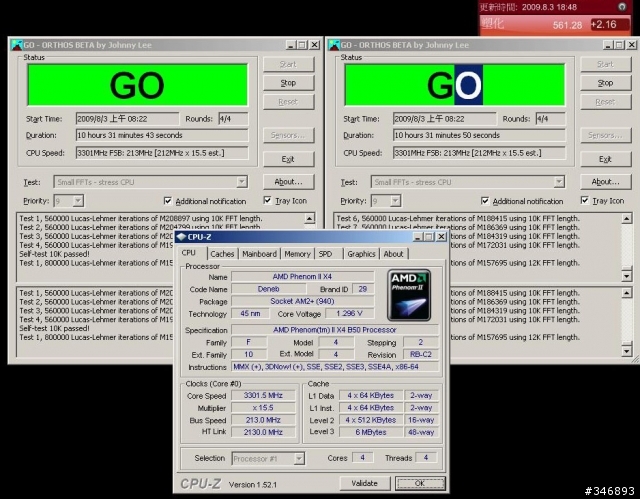Open the Priority dropdown in left ORTHOS window
640x499 pixels.
coord(78,201)
